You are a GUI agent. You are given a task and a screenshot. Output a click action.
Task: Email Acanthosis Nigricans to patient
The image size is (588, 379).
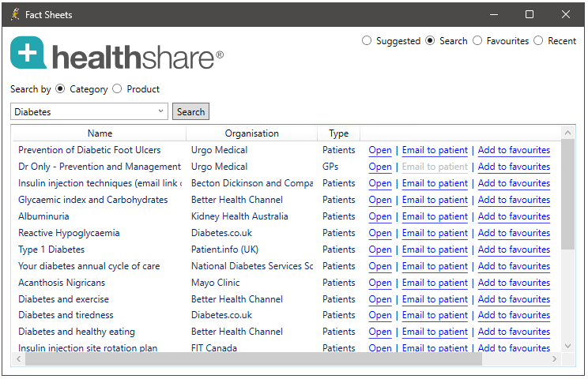point(435,283)
